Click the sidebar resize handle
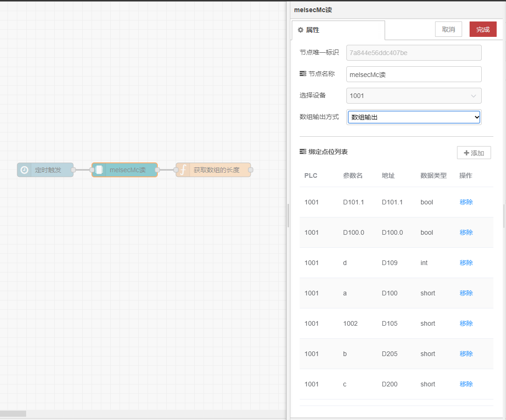This screenshot has height=420, width=506. [x=288, y=216]
